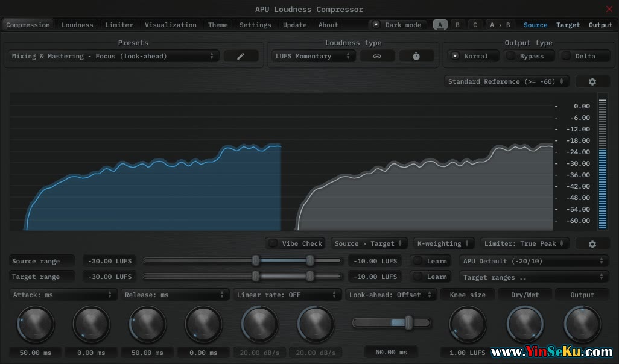Click the Look-ahead offset slider handle

(x=408, y=323)
